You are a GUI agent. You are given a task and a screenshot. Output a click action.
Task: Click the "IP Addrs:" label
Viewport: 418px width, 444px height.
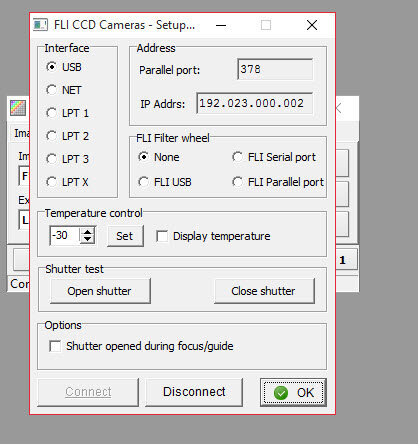[x=162, y=104]
